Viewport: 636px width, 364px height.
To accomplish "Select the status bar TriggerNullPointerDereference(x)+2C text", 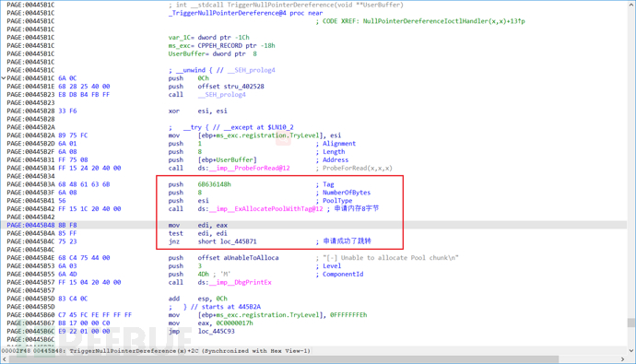I will point(134,351).
